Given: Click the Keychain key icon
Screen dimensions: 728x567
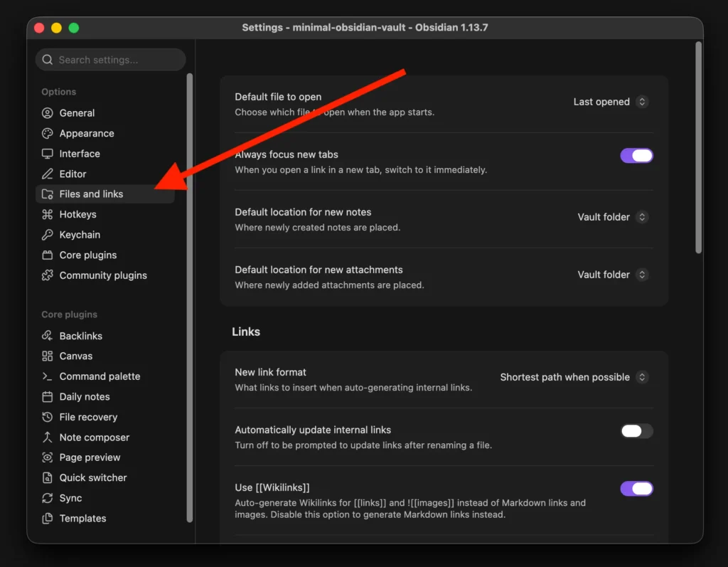Looking at the screenshot, I should pyautogui.click(x=48, y=235).
